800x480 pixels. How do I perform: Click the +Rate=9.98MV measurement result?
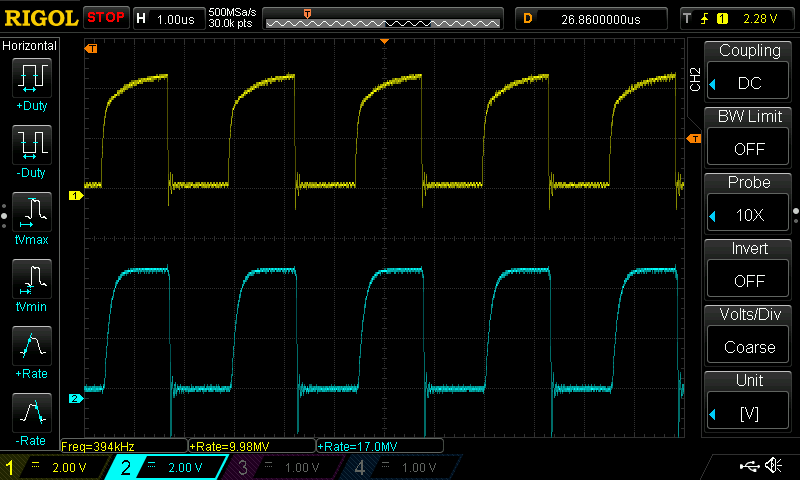tap(252, 446)
